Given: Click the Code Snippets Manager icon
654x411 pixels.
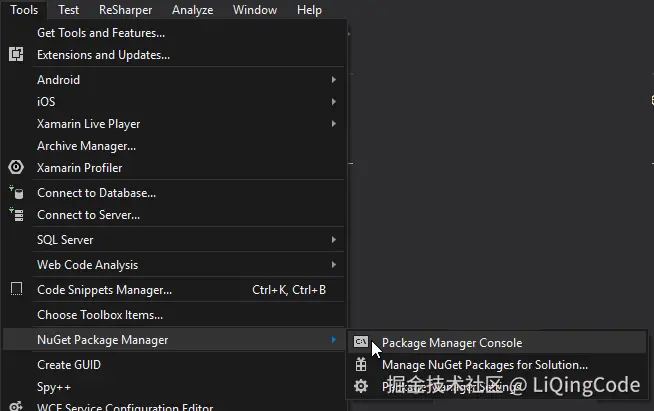Looking at the screenshot, I should coord(16,289).
